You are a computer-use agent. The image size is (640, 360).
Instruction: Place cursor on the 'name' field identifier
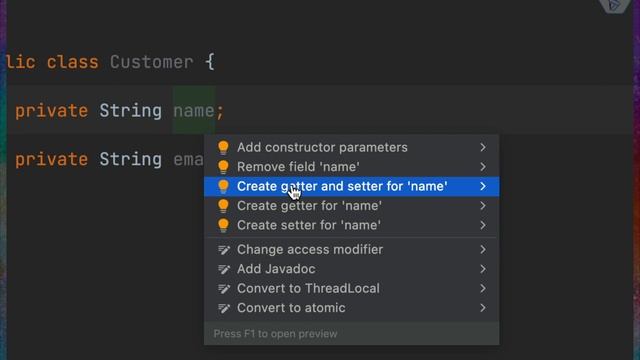(x=194, y=111)
